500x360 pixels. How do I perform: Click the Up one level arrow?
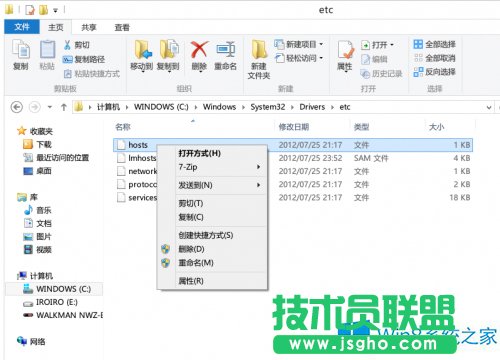[64, 107]
